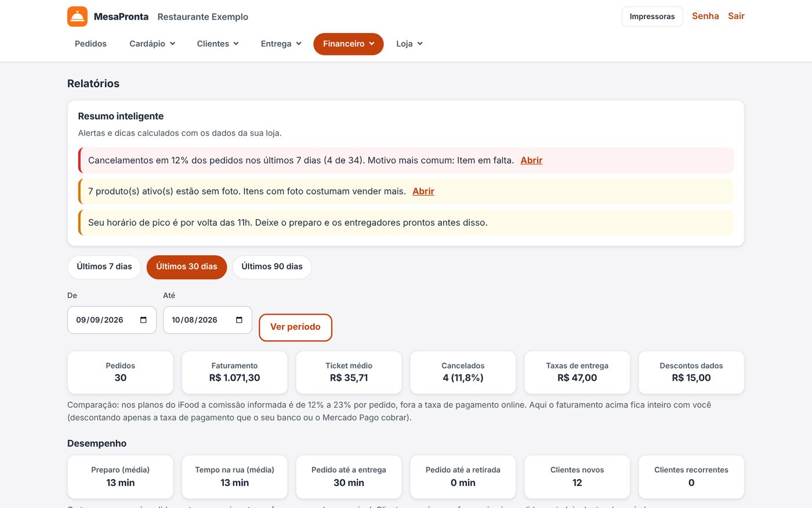Select the Últimos 30 dias filter
812x508 pixels.
coord(187,266)
